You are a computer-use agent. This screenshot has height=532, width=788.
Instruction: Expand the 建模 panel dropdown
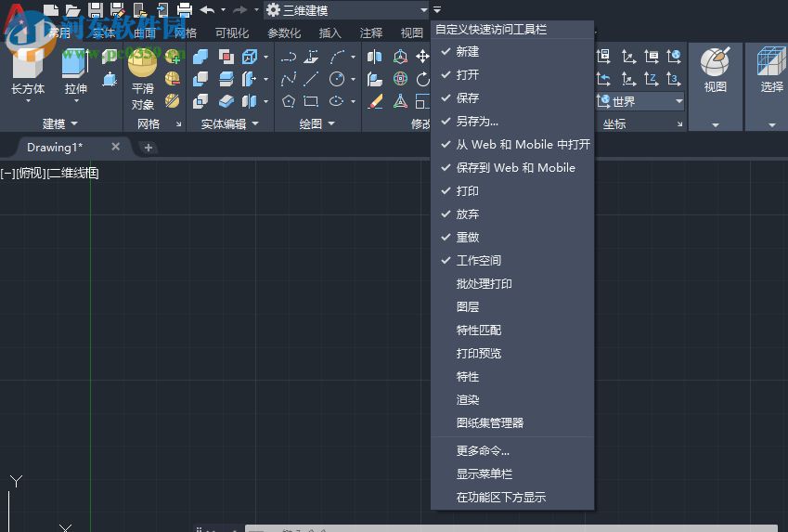pyautogui.click(x=74, y=123)
